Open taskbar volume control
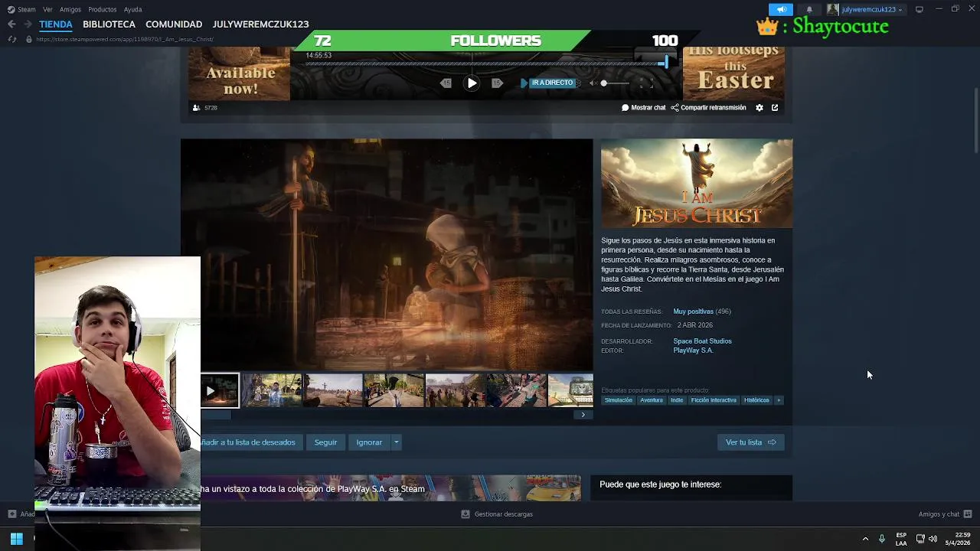980x551 pixels. pyautogui.click(x=933, y=539)
